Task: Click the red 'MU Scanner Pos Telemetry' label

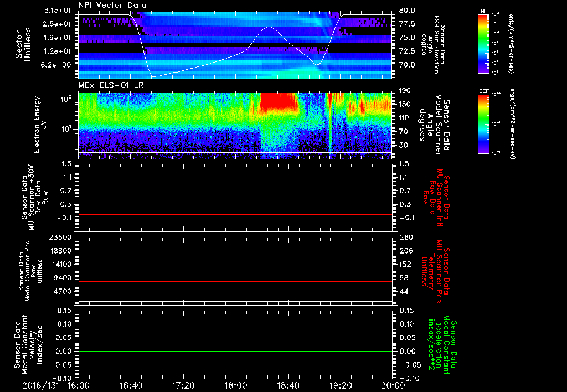Action: tap(436, 271)
